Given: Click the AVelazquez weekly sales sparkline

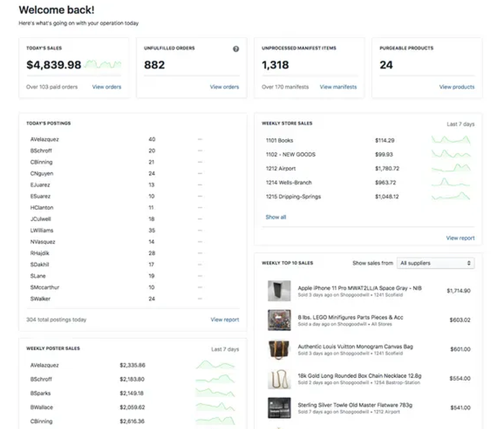Looking at the screenshot, I should coord(215,365).
